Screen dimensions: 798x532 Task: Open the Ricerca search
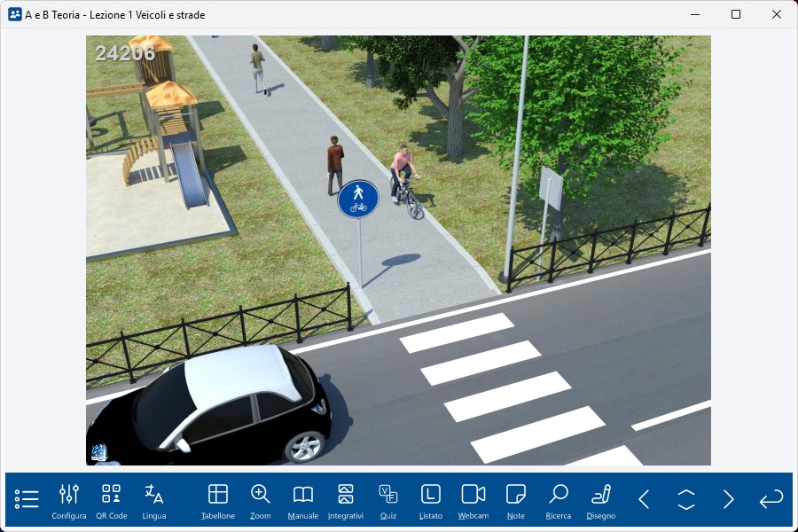559,500
